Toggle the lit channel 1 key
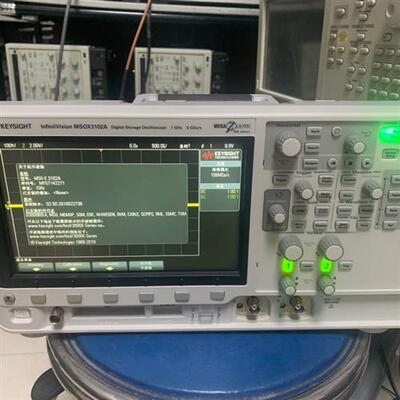This screenshot has height=400, width=400. (x=287, y=266)
